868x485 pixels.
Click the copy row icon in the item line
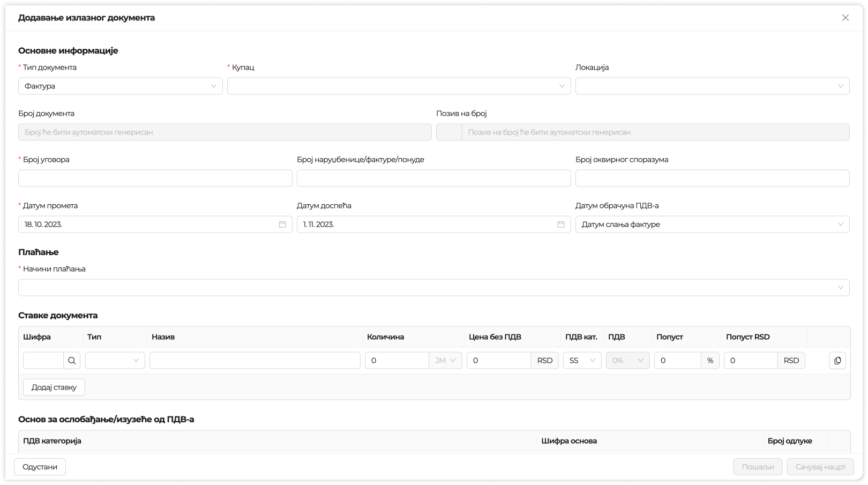[837, 361]
